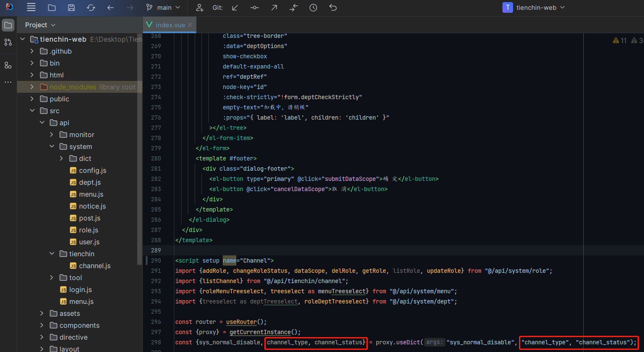Open user.js in the project tree
The image size is (644, 352).
[85, 242]
